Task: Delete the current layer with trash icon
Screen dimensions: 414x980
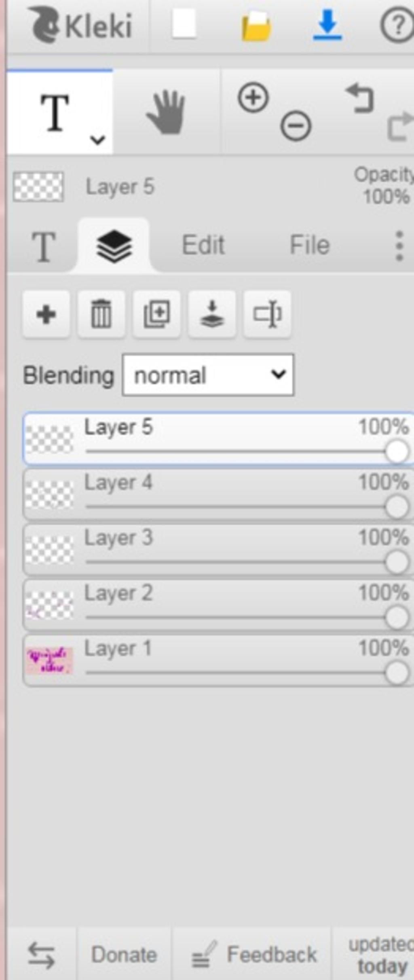Action: [x=101, y=314]
